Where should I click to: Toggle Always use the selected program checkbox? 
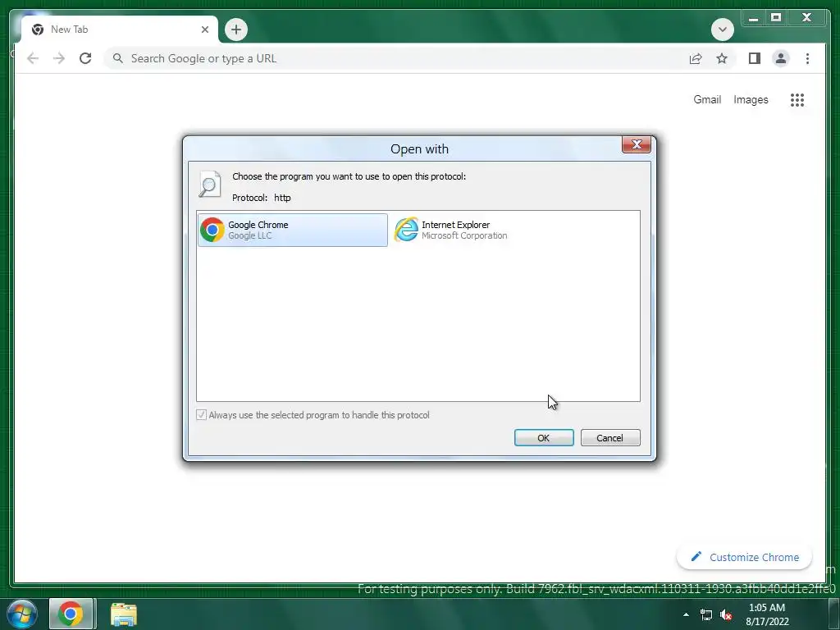point(202,414)
